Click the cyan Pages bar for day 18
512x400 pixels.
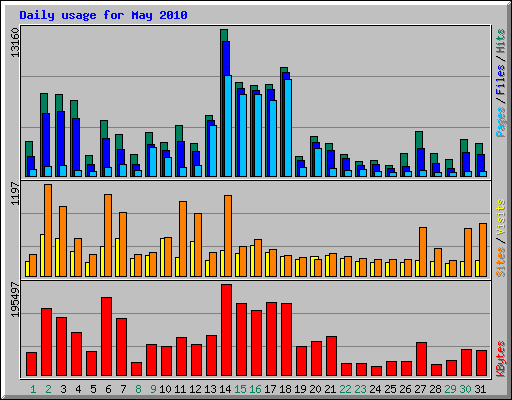click(288, 128)
